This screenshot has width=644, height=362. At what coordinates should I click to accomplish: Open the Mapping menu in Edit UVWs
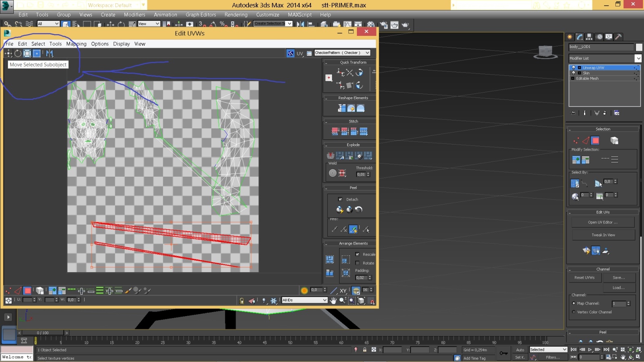77,44
